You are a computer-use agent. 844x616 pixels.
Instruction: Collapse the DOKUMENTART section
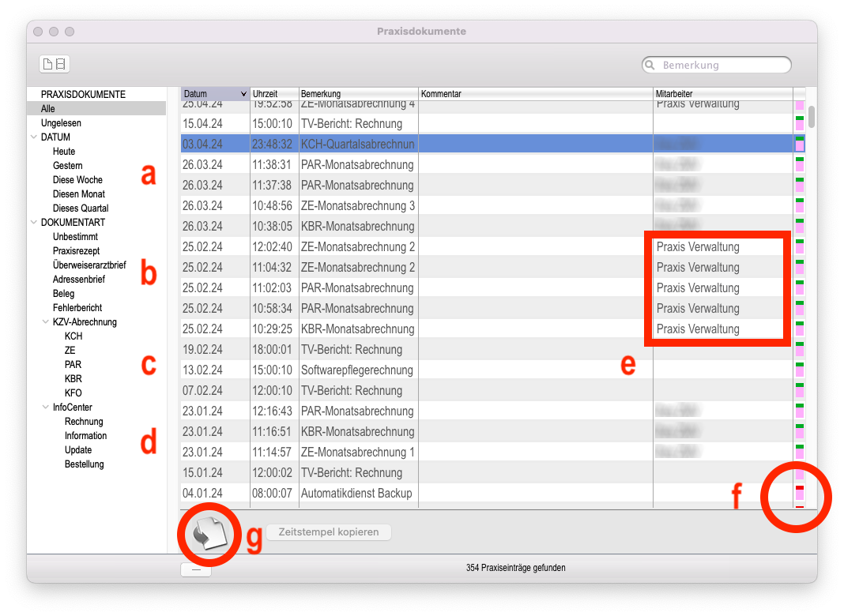click(33, 223)
